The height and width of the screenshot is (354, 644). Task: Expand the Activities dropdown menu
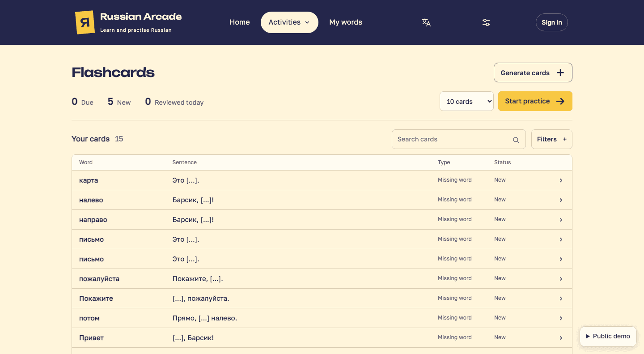pos(289,22)
